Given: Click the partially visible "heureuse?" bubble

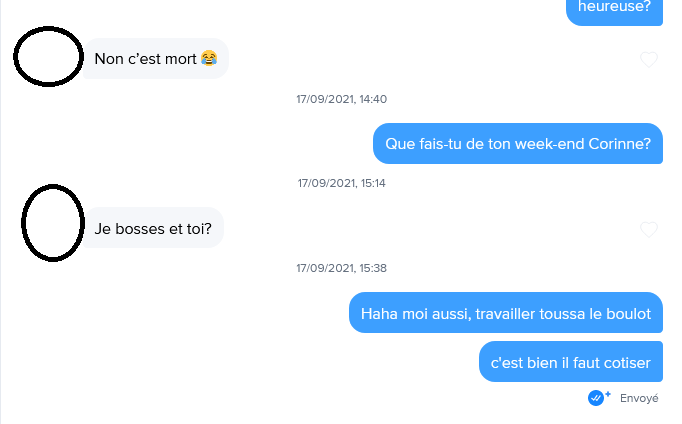Looking at the screenshot, I should pos(614,11).
